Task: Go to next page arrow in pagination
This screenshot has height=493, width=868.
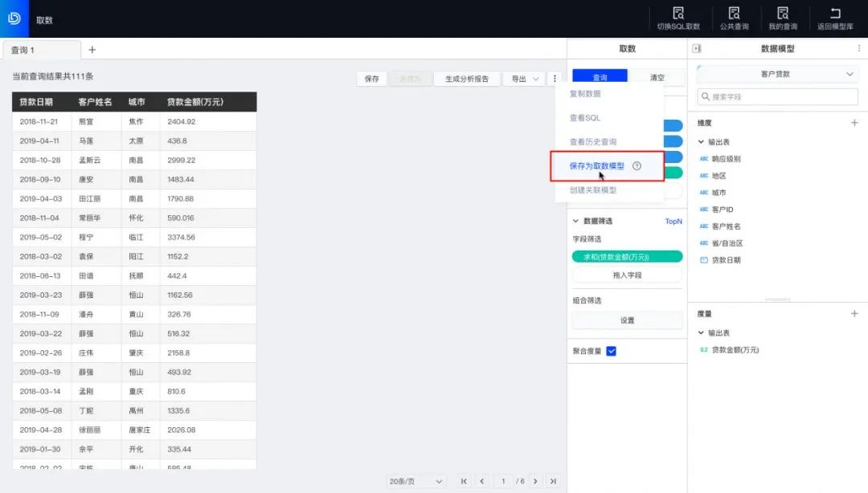Action: [535, 482]
